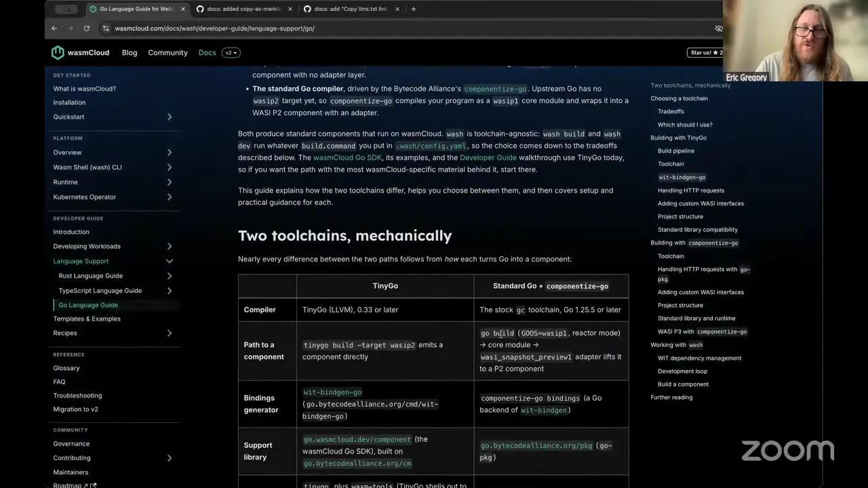Open a new browser tab with plus icon
The image size is (868, 488).
click(x=414, y=9)
